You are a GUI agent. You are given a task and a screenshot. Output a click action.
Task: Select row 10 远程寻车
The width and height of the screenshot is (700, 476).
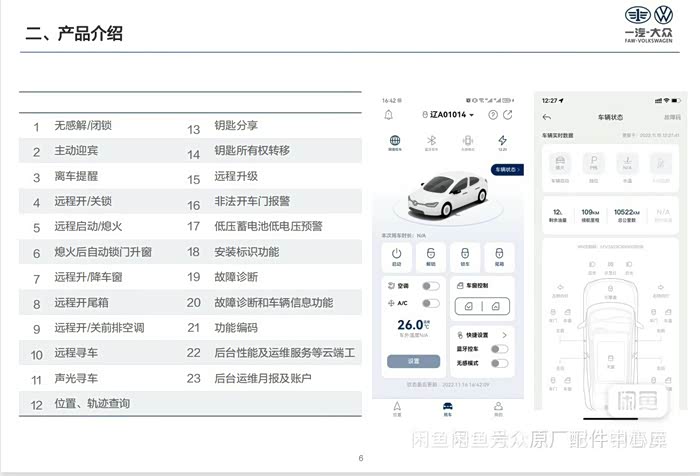pyautogui.click(x=76, y=353)
